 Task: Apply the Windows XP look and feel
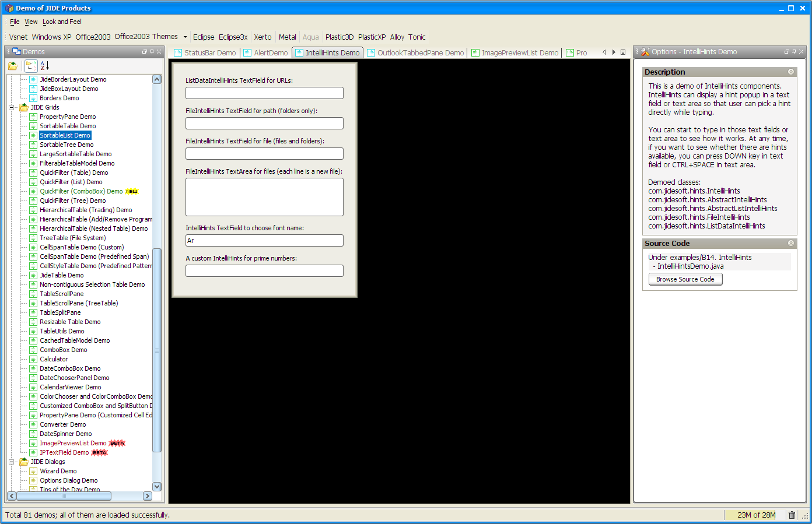coord(51,37)
